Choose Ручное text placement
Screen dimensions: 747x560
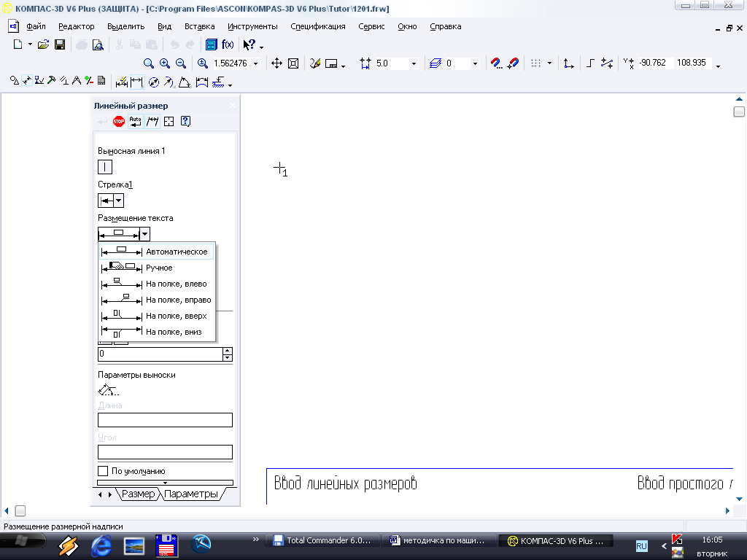157,268
